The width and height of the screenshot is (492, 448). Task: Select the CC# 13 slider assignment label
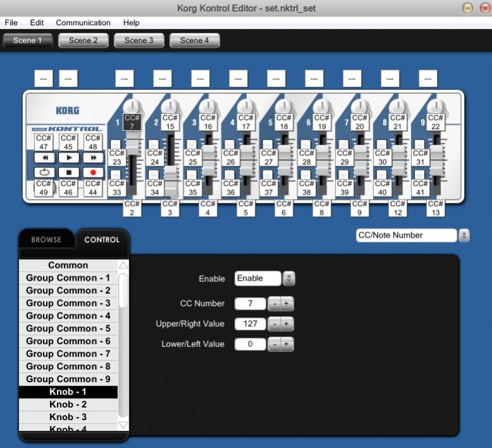pyautogui.click(x=436, y=208)
